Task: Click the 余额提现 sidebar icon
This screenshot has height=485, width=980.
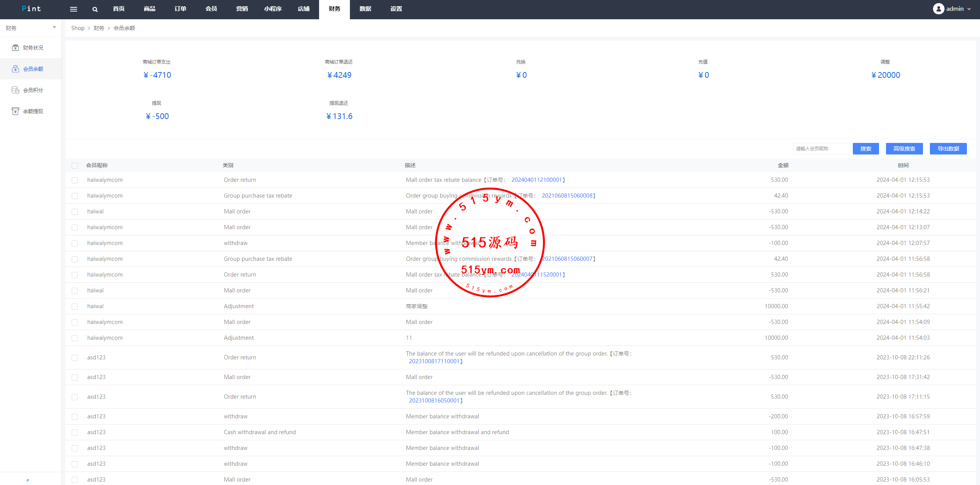Action: click(15, 111)
